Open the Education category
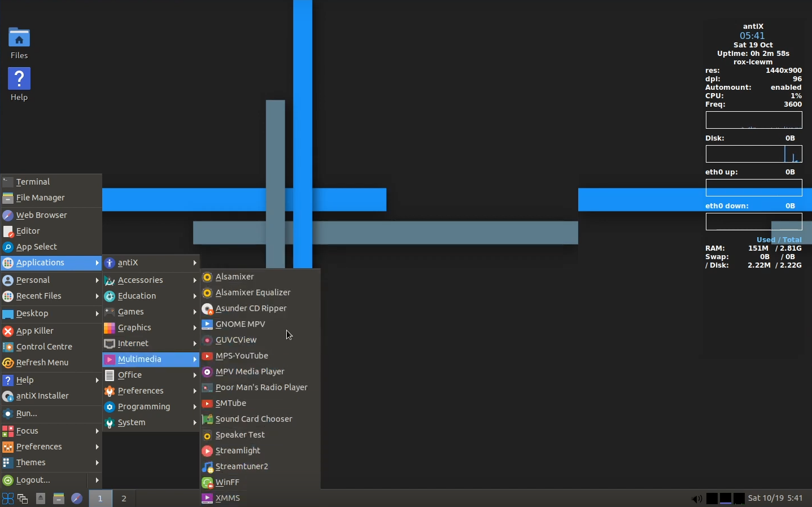Viewport: 812px width, 507px height. tap(151, 296)
